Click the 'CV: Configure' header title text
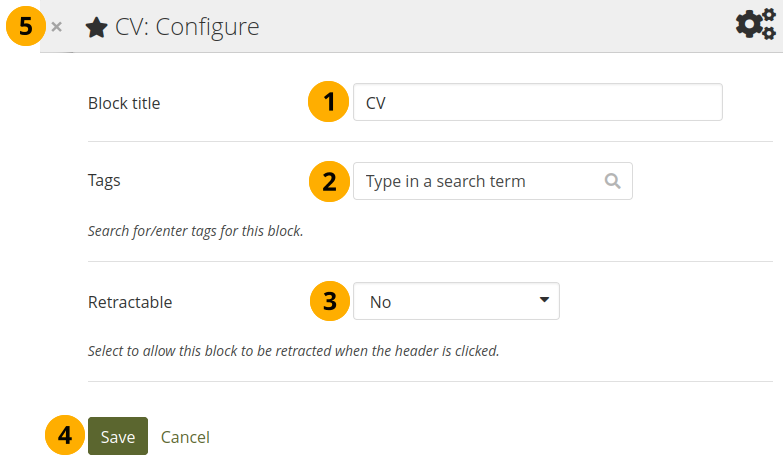This screenshot has width=783, height=461. coord(187,27)
